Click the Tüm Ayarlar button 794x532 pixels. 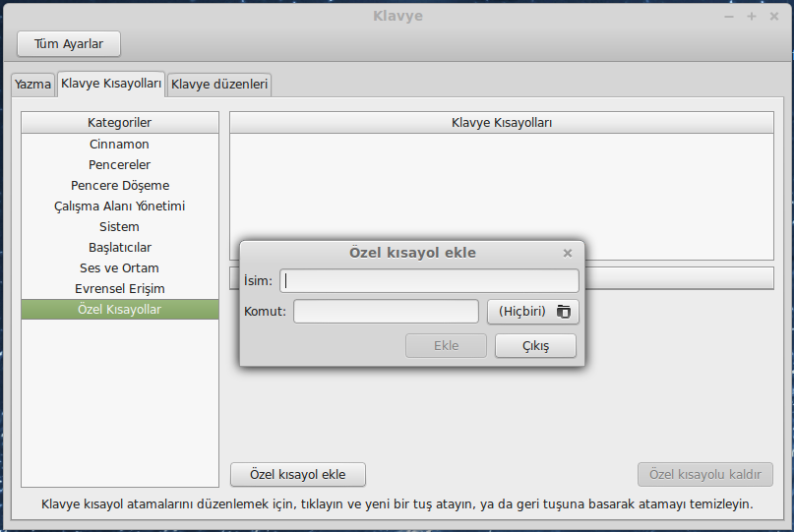point(69,44)
